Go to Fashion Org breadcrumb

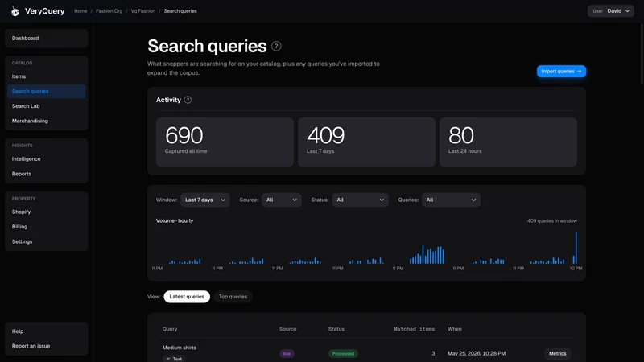click(x=109, y=11)
